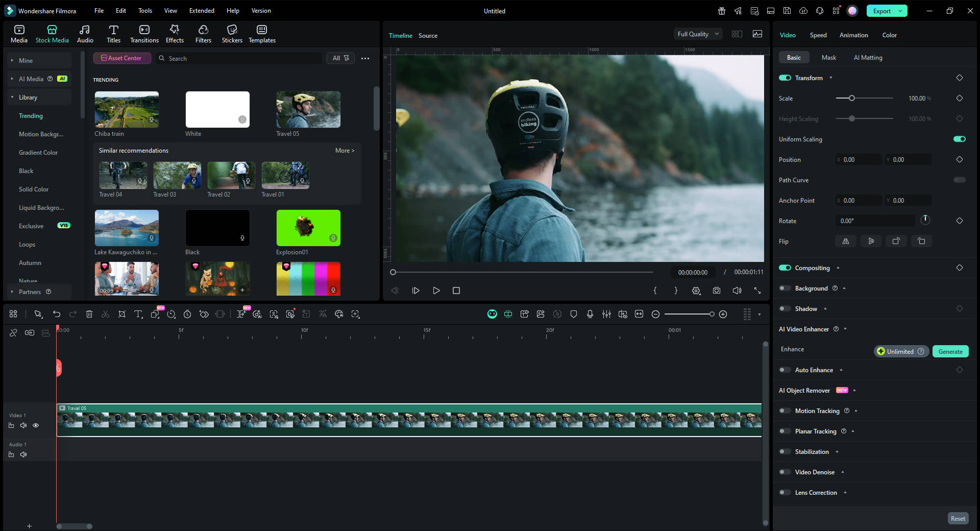Viewport: 980px width, 531px height.
Task: Delete the clip using the trash icon
Action: coord(89,314)
